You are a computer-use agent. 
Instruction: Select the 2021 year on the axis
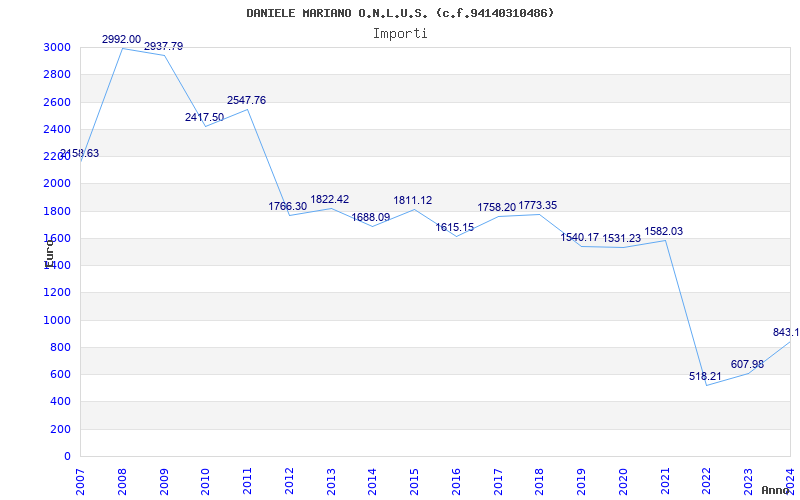click(665, 482)
